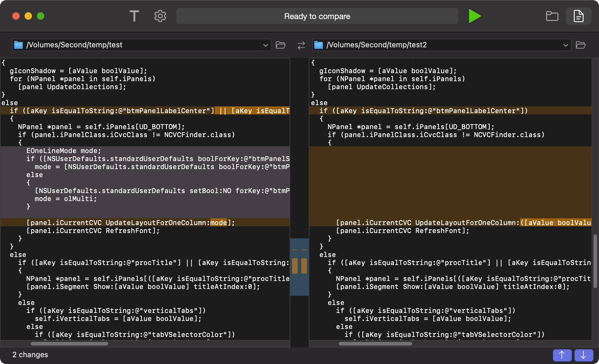Click the left pane horizontal scrollbar
The width and height of the screenshot is (599, 364).
[69, 344]
